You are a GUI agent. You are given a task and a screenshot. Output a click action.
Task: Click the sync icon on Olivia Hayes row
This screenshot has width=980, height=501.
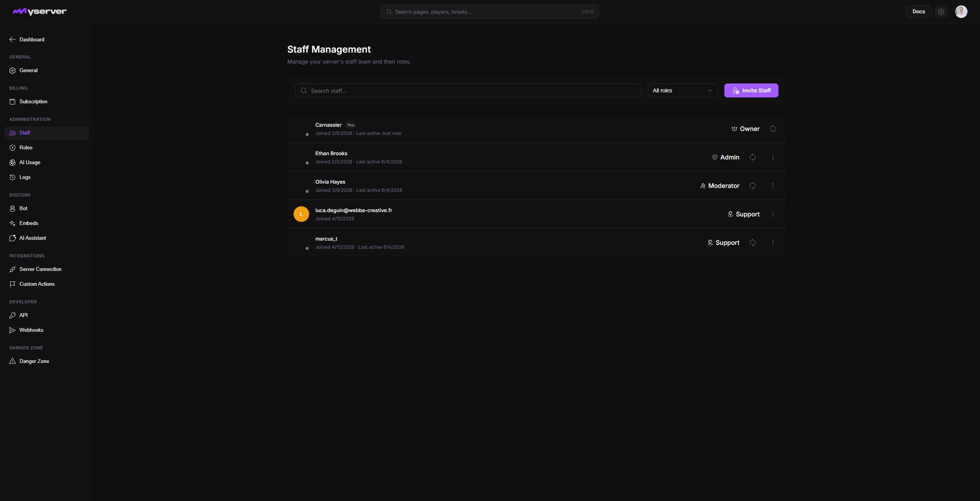[752, 186]
